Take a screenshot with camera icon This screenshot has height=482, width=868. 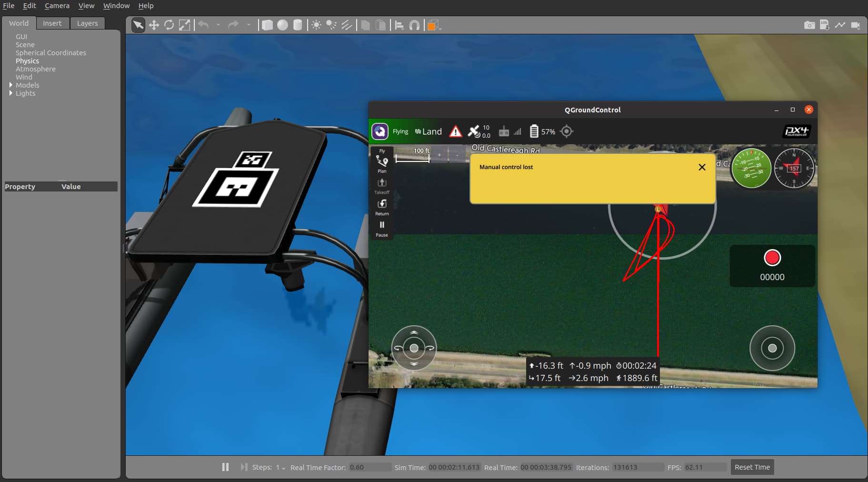tap(809, 25)
